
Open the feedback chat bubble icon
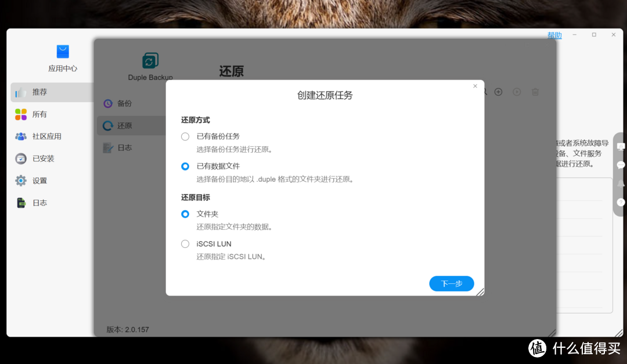[620, 164]
